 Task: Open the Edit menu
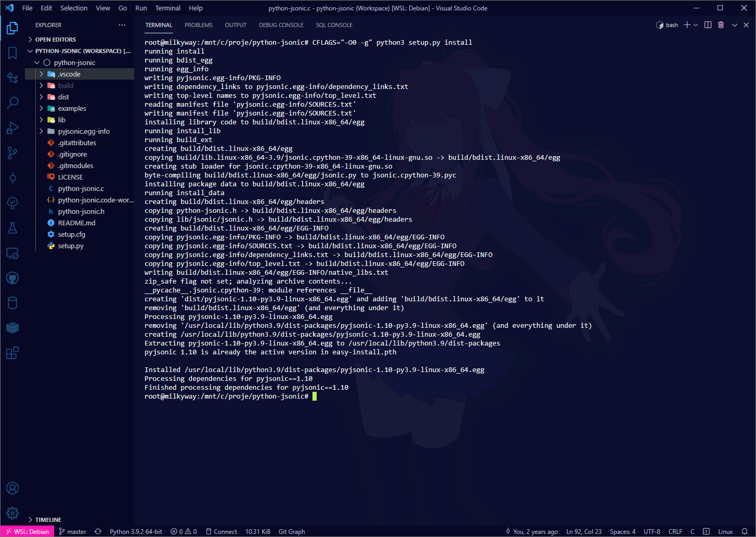[46, 8]
